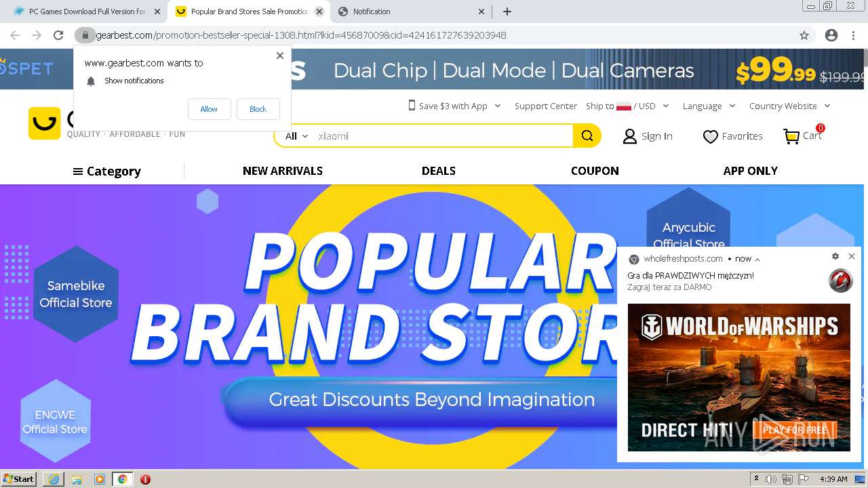Screen dimensions: 868x488
Task: Click the search field showing xiaomi
Action: point(443,136)
